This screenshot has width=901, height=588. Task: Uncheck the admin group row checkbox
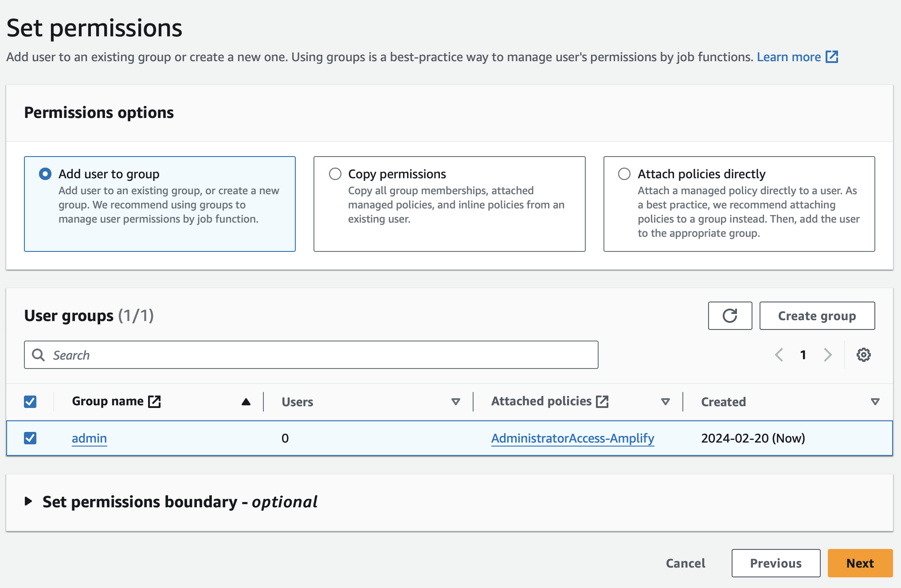click(x=30, y=438)
